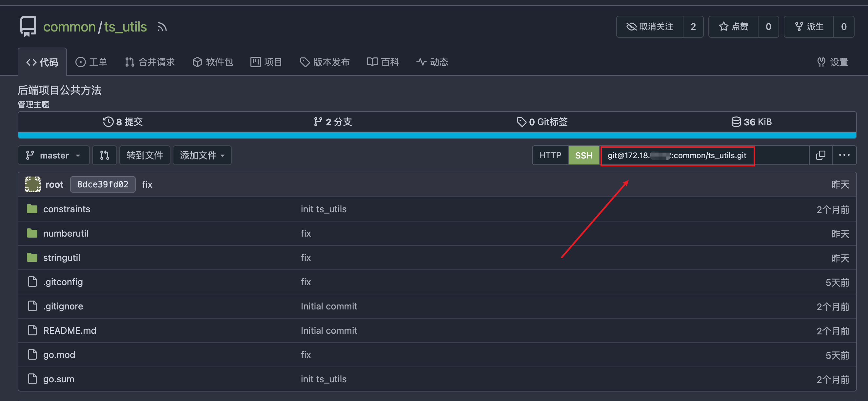Click the go.mod file icon

(x=32, y=354)
